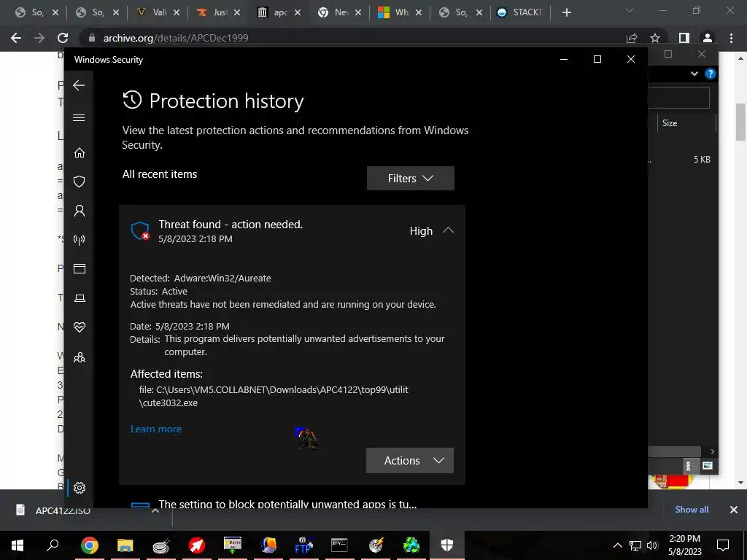This screenshot has height=560, width=747.
Task: Open the FTP app on the taskbar
Action: (x=303, y=545)
